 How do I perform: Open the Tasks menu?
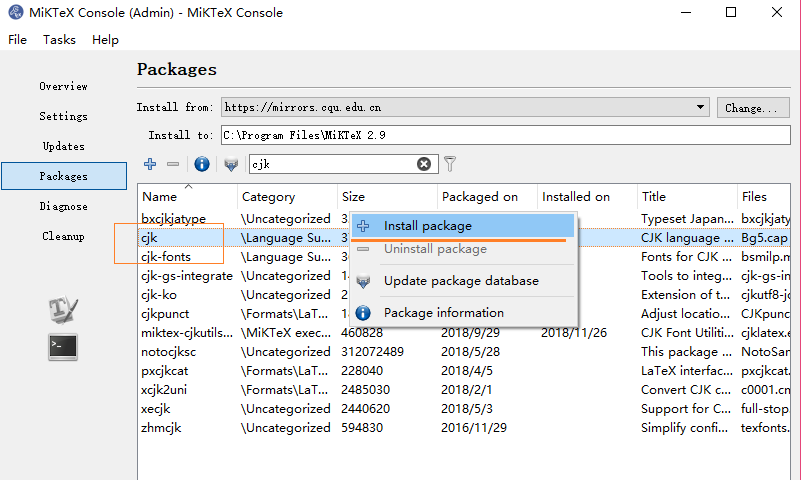[x=59, y=40]
